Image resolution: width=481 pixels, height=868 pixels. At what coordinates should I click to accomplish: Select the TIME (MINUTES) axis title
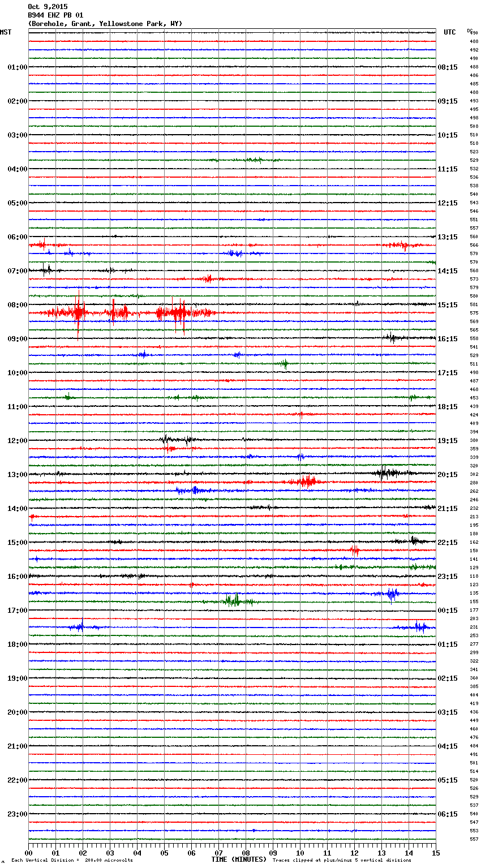(x=239, y=860)
